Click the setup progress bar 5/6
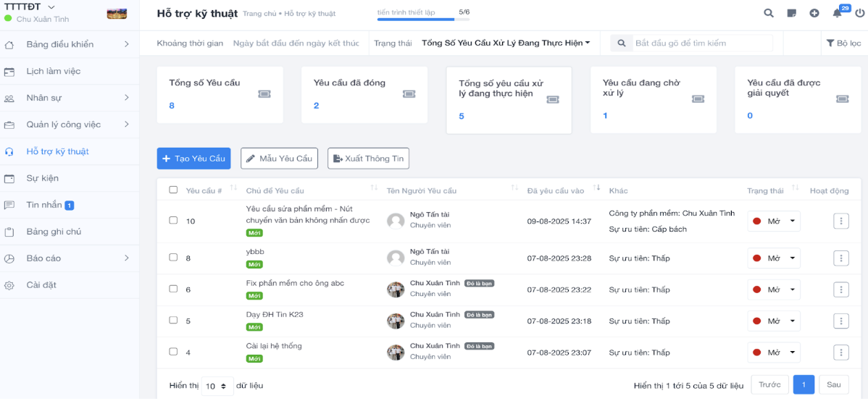 [x=423, y=19]
